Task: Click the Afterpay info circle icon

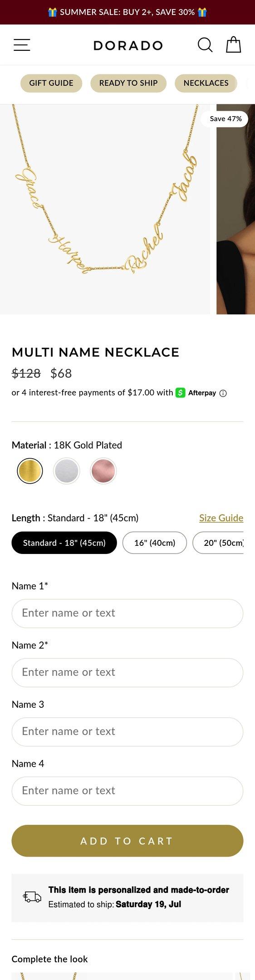Action: pyautogui.click(x=223, y=393)
